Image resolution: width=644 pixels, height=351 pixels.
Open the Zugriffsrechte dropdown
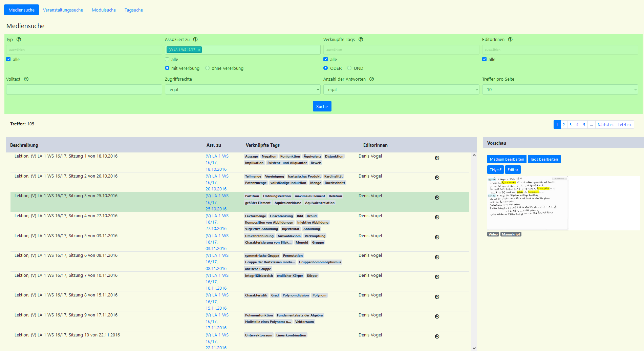(242, 90)
